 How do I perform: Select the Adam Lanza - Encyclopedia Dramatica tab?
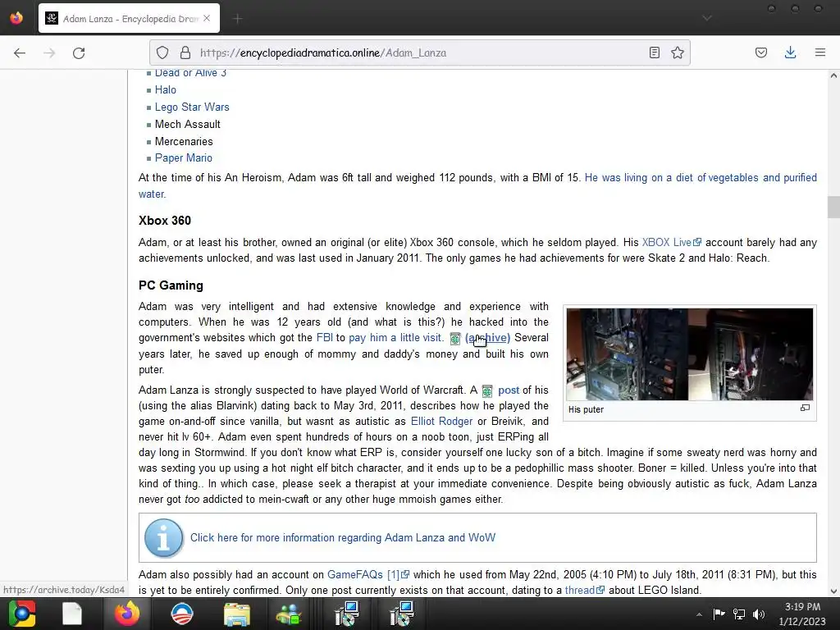129,18
